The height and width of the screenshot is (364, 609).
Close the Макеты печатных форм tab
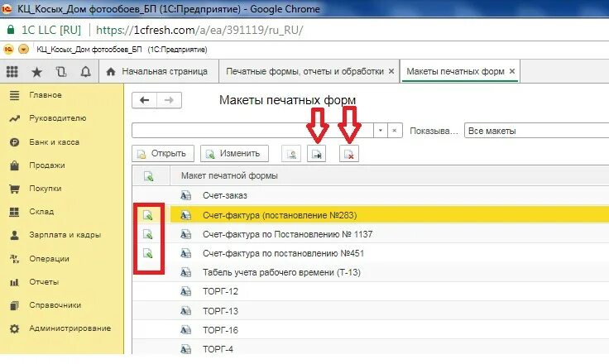click(x=512, y=71)
